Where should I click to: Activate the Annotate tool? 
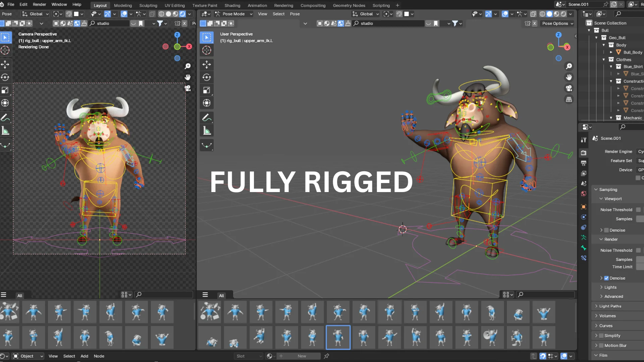point(5,117)
